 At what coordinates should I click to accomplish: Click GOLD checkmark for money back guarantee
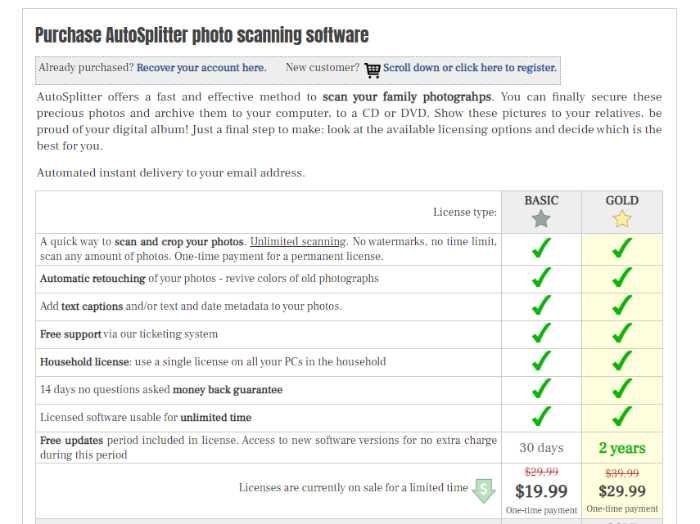click(x=622, y=388)
